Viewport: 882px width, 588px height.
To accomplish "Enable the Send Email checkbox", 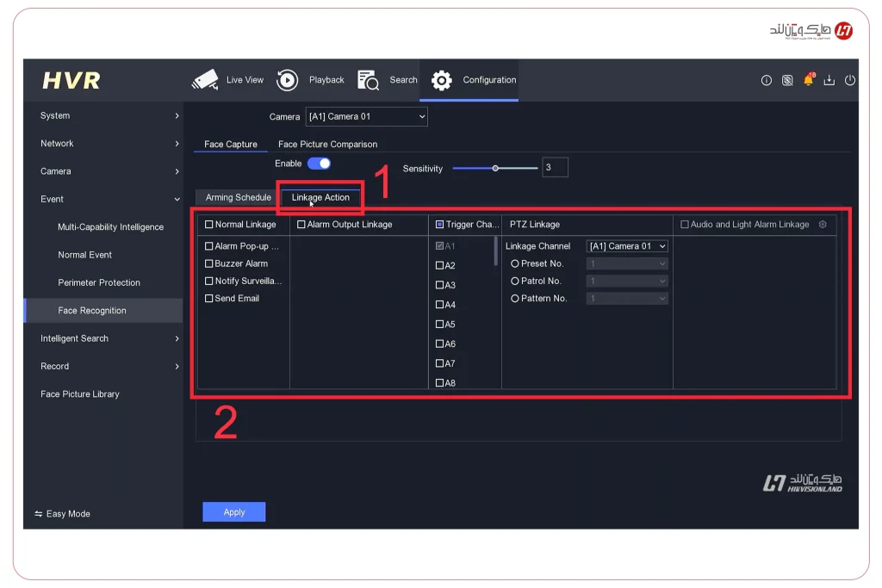I will point(209,299).
